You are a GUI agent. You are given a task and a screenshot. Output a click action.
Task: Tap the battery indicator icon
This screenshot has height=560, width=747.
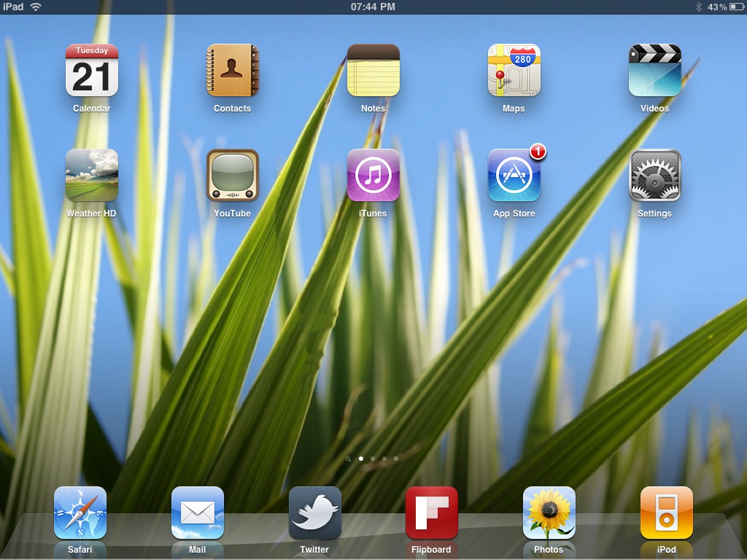pos(737,7)
